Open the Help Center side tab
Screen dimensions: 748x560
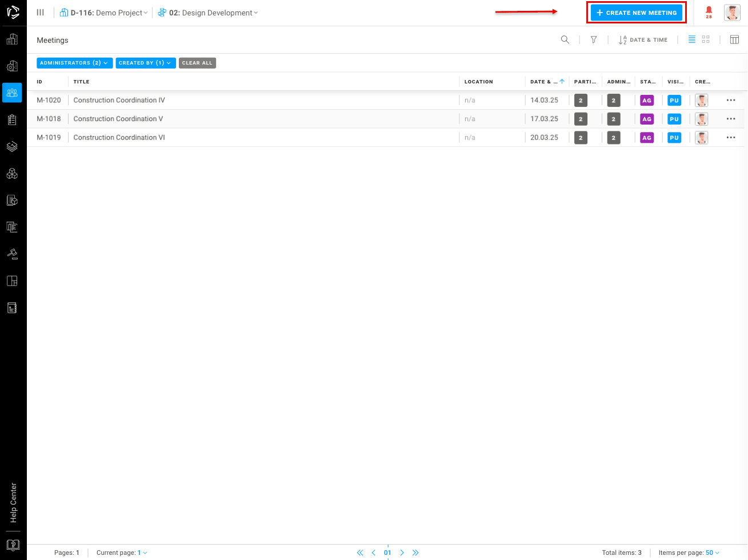14,503
